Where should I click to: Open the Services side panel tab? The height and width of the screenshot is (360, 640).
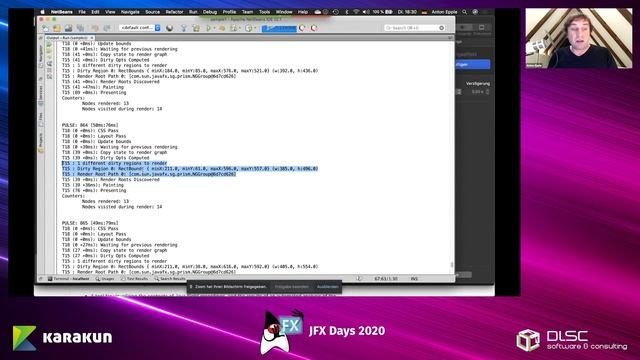[x=41, y=95]
